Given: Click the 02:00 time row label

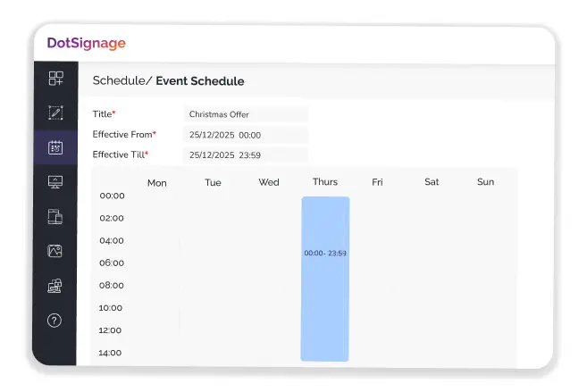Looking at the screenshot, I should [112, 218].
